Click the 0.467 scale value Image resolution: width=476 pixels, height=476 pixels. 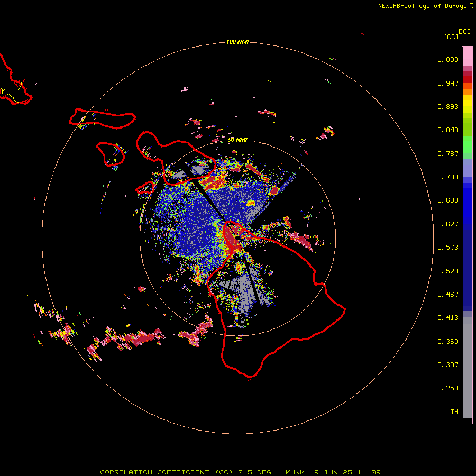(x=448, y=295)
